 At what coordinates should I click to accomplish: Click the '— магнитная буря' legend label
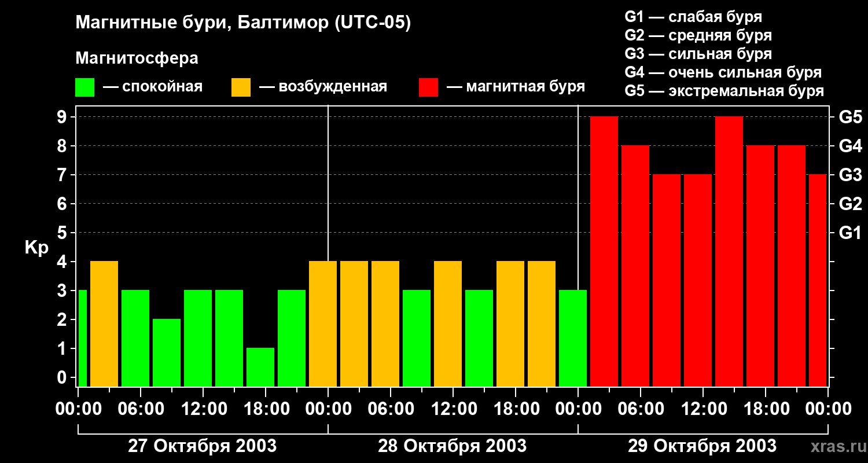[x=516, y=87]
